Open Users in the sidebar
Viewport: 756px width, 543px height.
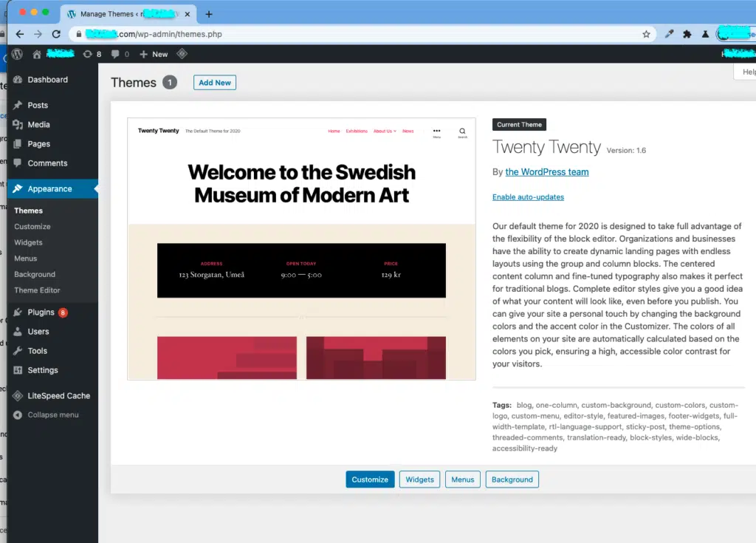pyautogui.click(x=52, y=332)
